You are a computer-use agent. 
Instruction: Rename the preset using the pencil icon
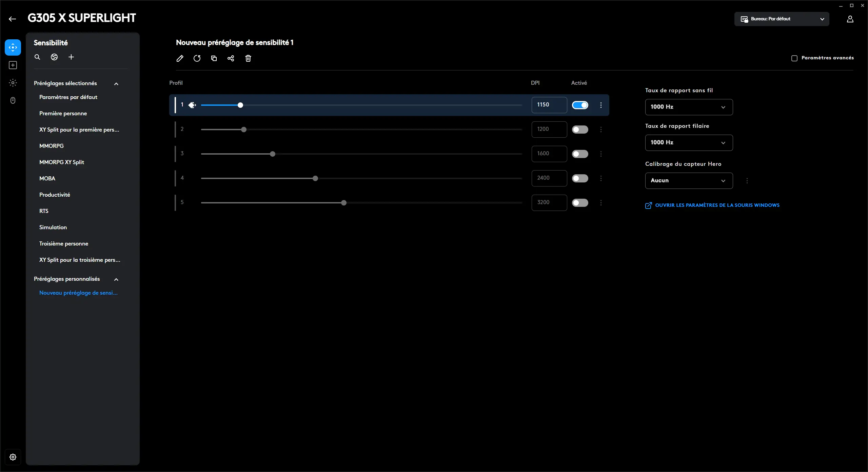tap(180, 58)
